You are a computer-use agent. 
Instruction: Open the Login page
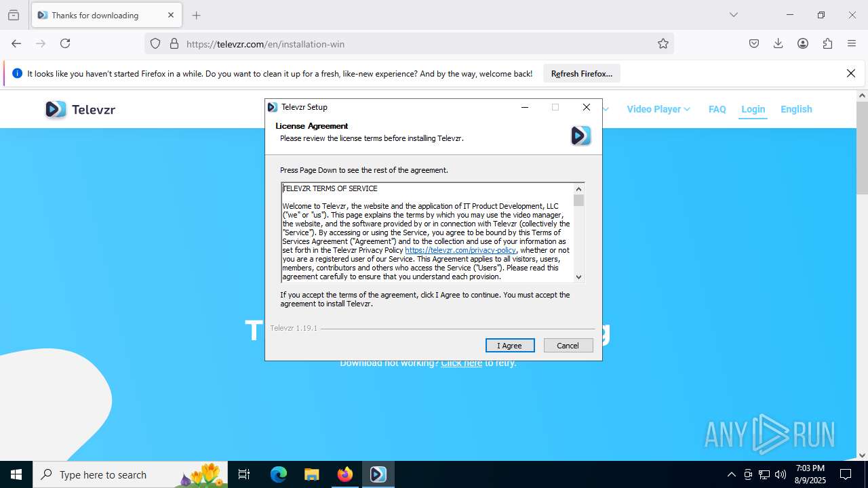753,109
